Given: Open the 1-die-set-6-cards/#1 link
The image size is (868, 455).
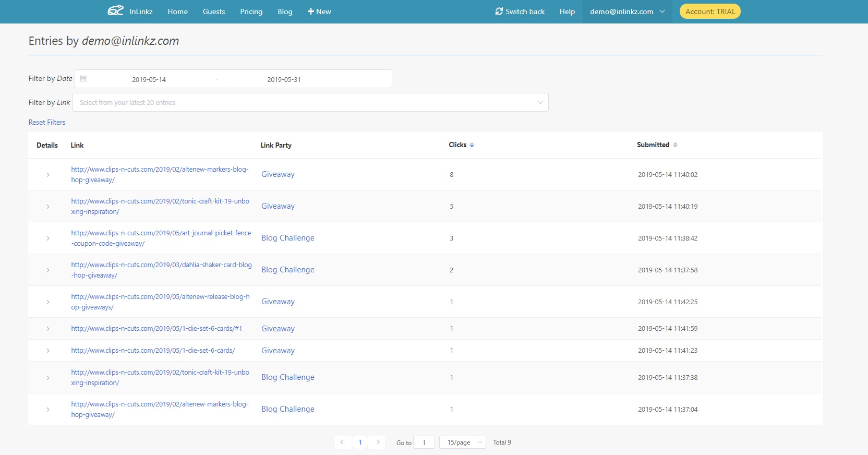Looking at the screenshot, I should tap(156, 329).
